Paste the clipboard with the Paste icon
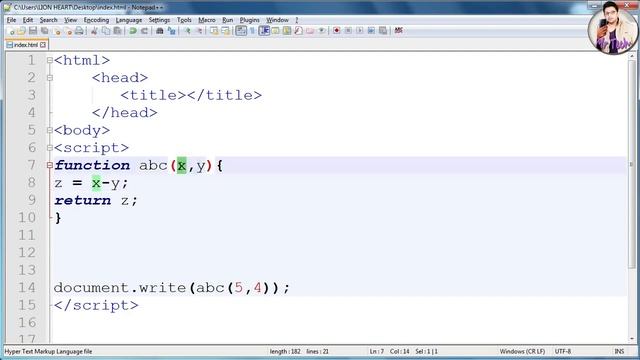 (118, 31)
